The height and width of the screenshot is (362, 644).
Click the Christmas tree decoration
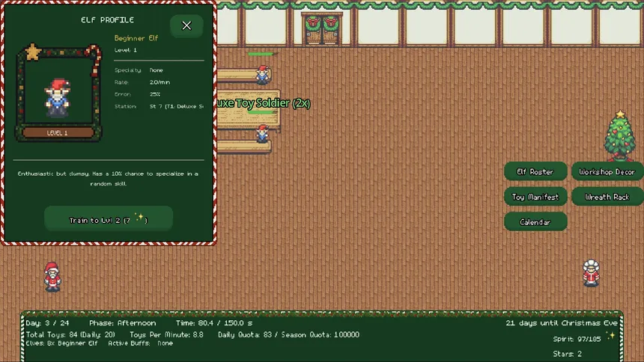coord(619,136)
